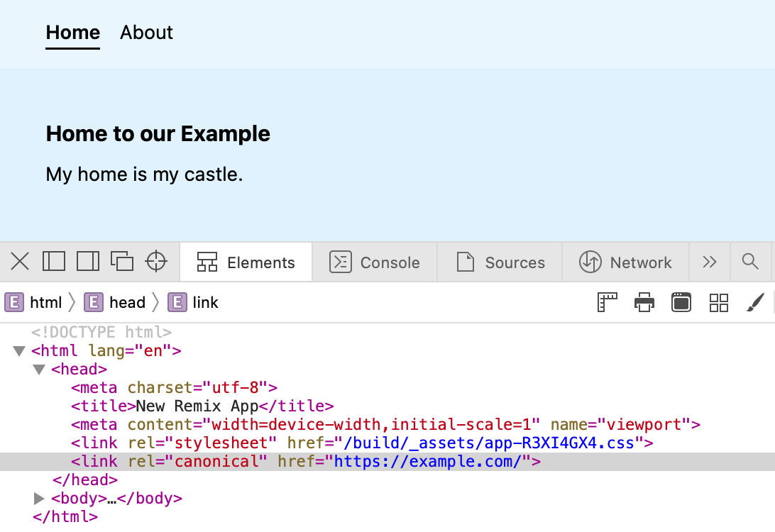Screen dimensions: 775x532
Task: Toggle rulers icon in DOM toolbar
Action: (x=608, y=302)
